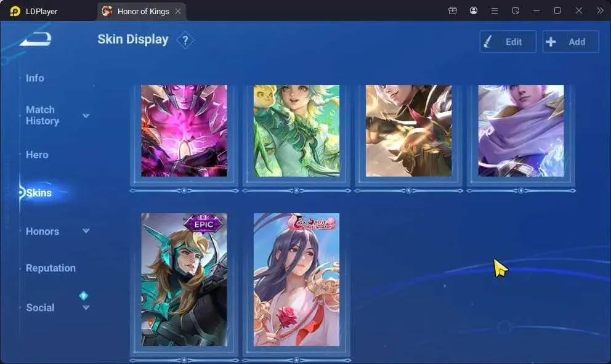Viewport: 611px width, 364px height.
Task: Click the back arrow icon
Action: point(36,39)
